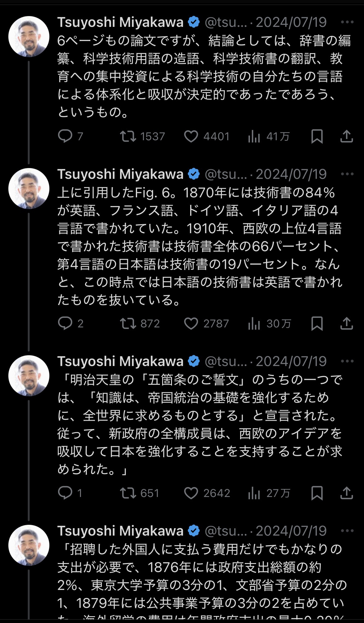The width and height of the screenshot is (364, 623).
Task: Reply to the tweet with 2 comments
Action: [65, 323]
